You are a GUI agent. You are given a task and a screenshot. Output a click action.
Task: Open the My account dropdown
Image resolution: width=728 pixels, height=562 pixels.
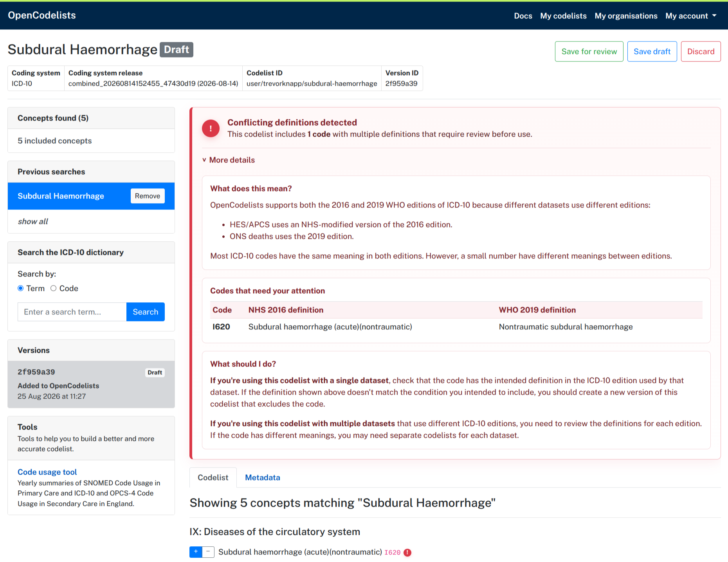point(691,16)
